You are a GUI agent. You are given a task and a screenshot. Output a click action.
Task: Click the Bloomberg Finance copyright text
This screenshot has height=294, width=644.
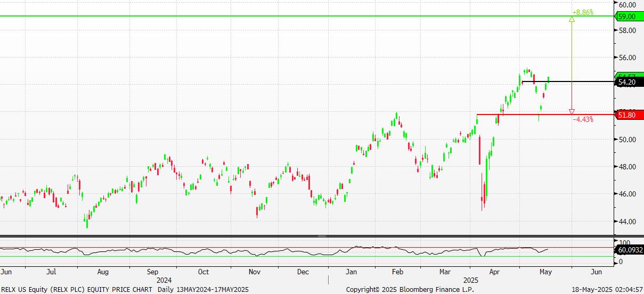(x=403, y=289)
